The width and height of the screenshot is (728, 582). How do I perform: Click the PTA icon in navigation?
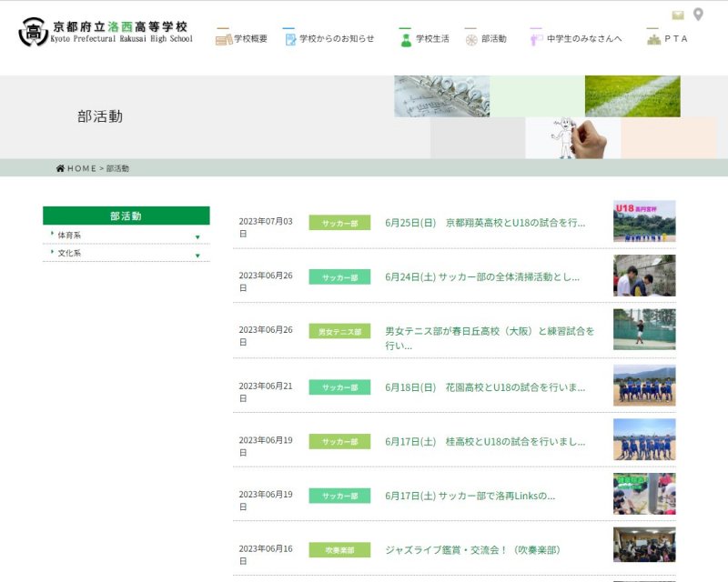[652, 39]
